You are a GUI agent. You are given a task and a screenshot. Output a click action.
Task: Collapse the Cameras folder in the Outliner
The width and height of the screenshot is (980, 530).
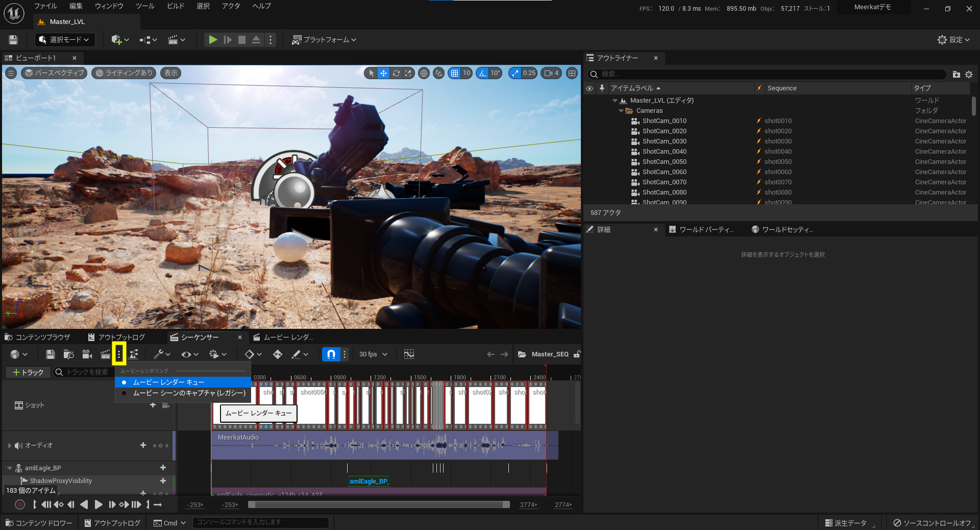click(x=621, y=110)
